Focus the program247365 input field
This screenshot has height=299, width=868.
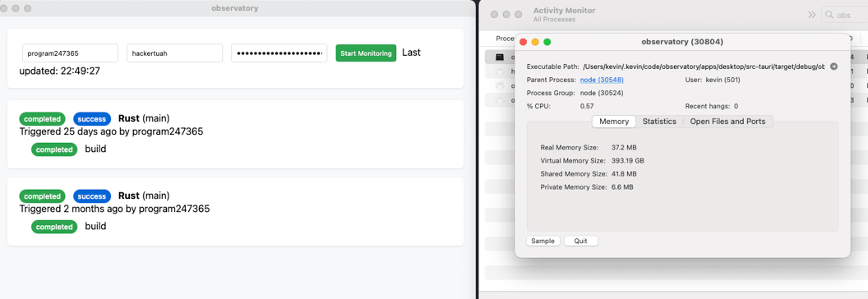coord(71,53)
